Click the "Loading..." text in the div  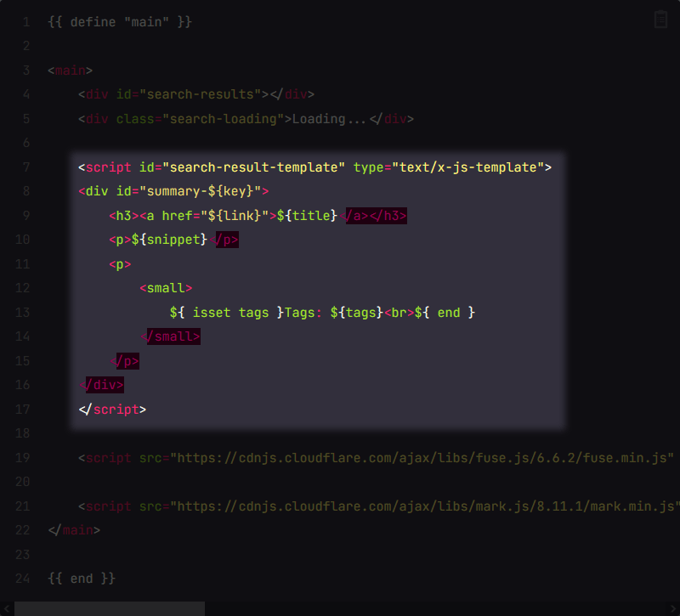tap(330, 119)
